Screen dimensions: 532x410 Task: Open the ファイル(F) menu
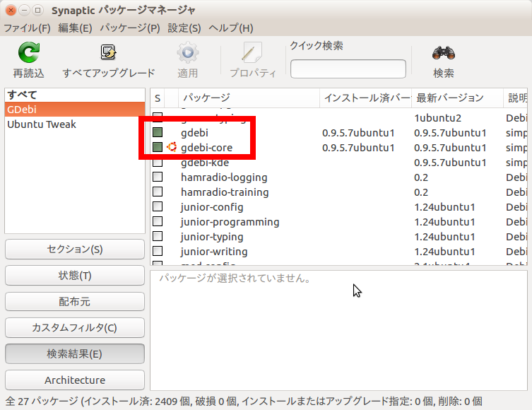pos(27,28)
